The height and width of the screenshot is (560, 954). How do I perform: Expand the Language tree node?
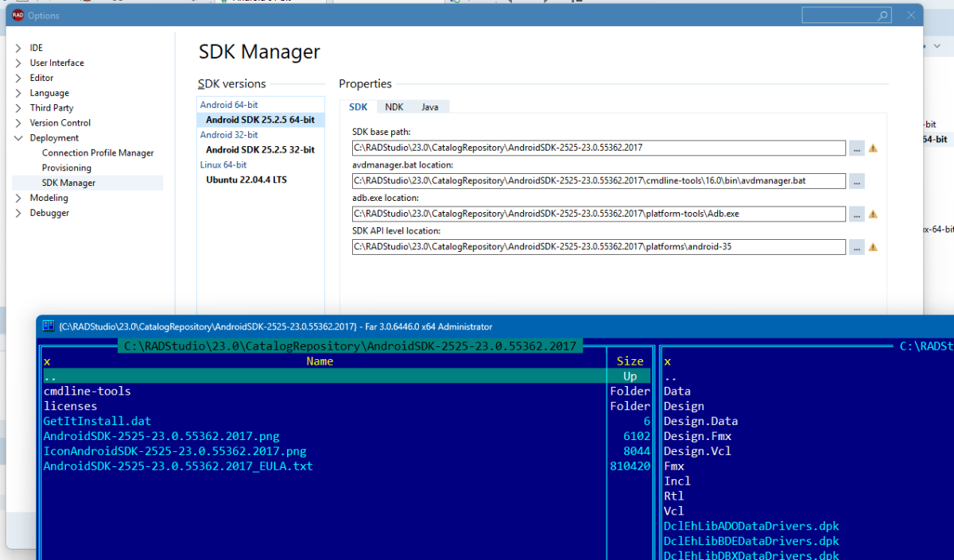pos(18,93)
